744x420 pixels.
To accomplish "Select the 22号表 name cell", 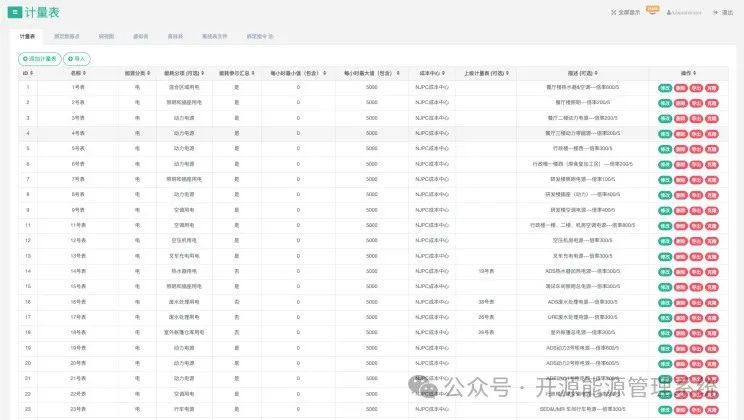I will point(78,394).
